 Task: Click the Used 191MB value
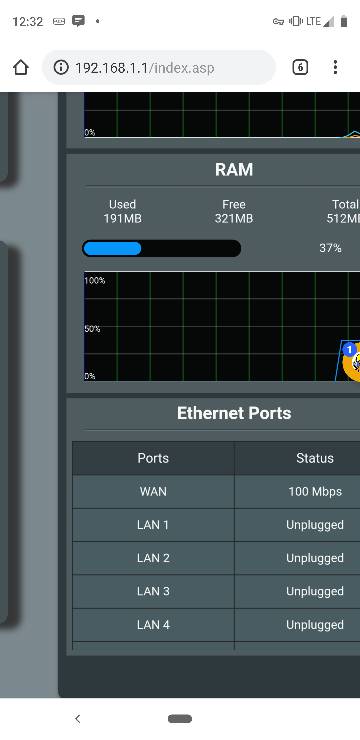pyautogui.click(x=122, y=219)
